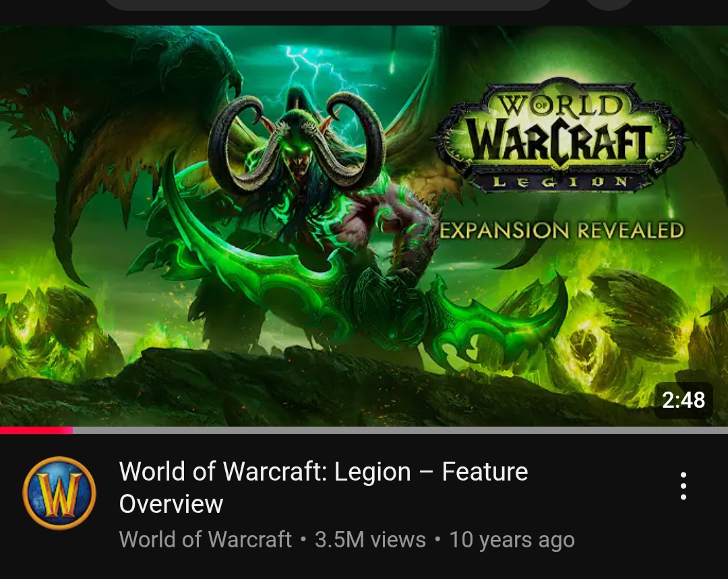Open the World of Warcraft channel avatar
Viewport: 728px width, 579px height.
pos(59,493)
